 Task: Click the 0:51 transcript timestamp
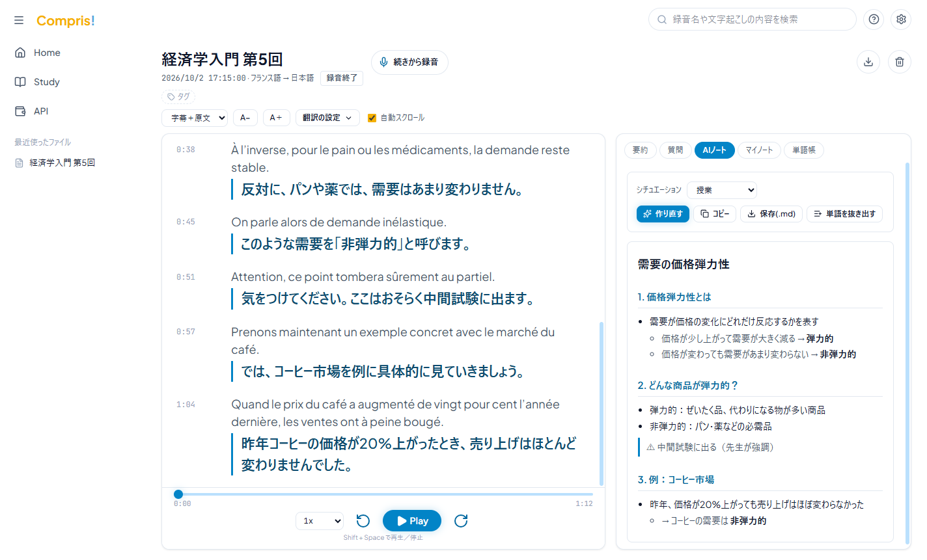pos(186,277)
